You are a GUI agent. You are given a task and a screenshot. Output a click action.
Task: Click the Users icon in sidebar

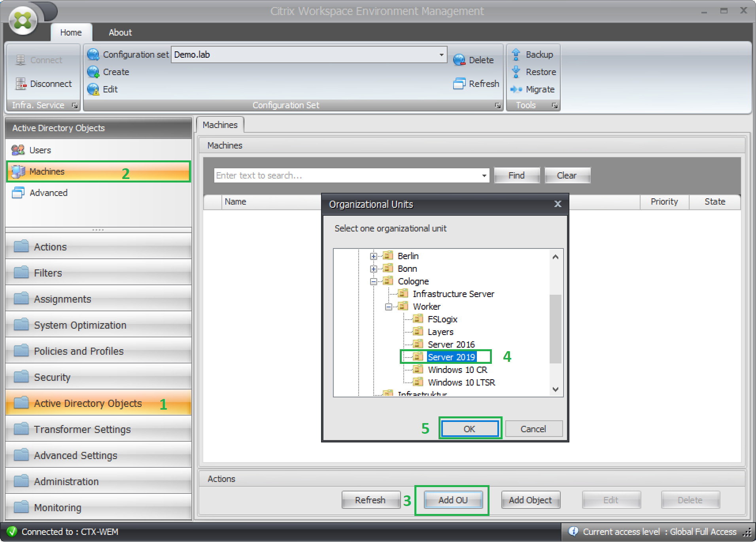(x=18, y=150)
